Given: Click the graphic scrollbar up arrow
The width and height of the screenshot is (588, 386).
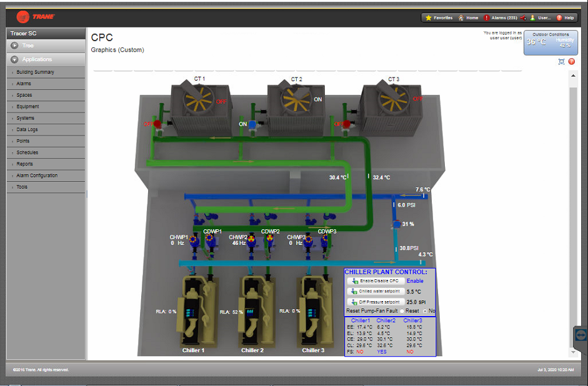Looking at the screenshot, I should (573, 76).
